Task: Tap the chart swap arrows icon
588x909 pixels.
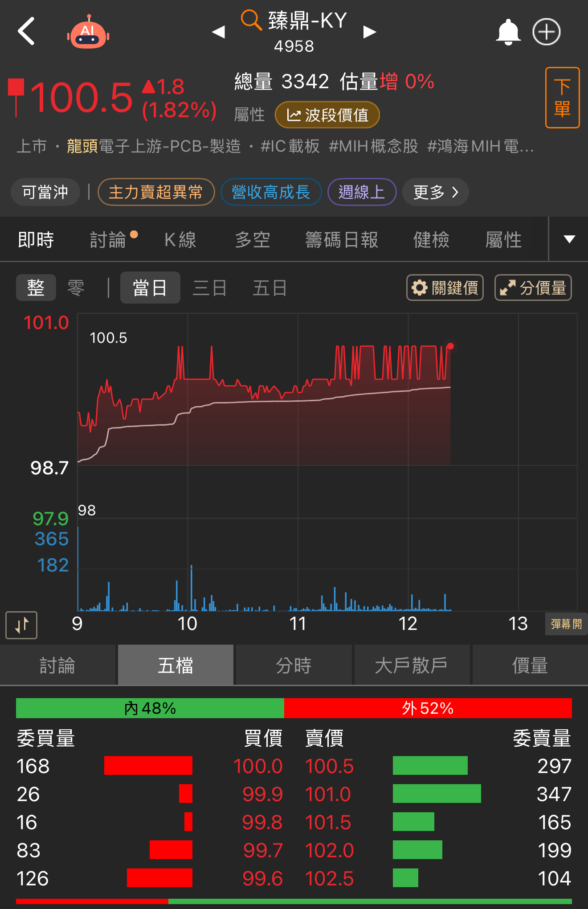Action: click(21, 625)
